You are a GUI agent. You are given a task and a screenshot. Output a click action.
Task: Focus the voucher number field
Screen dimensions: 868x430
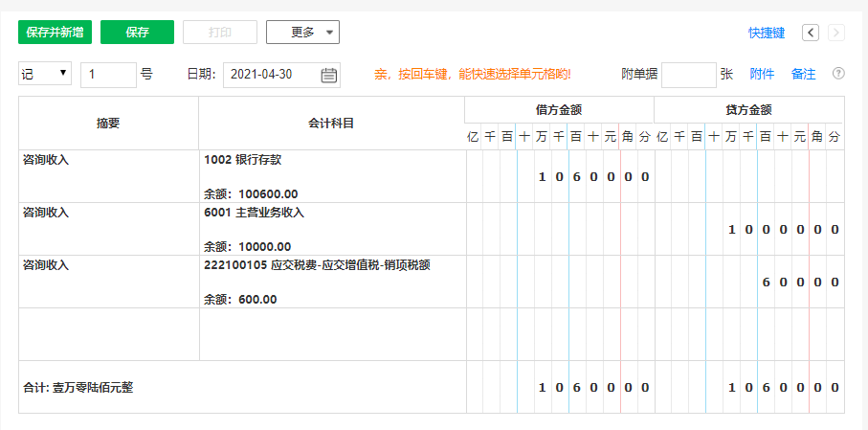108,75
